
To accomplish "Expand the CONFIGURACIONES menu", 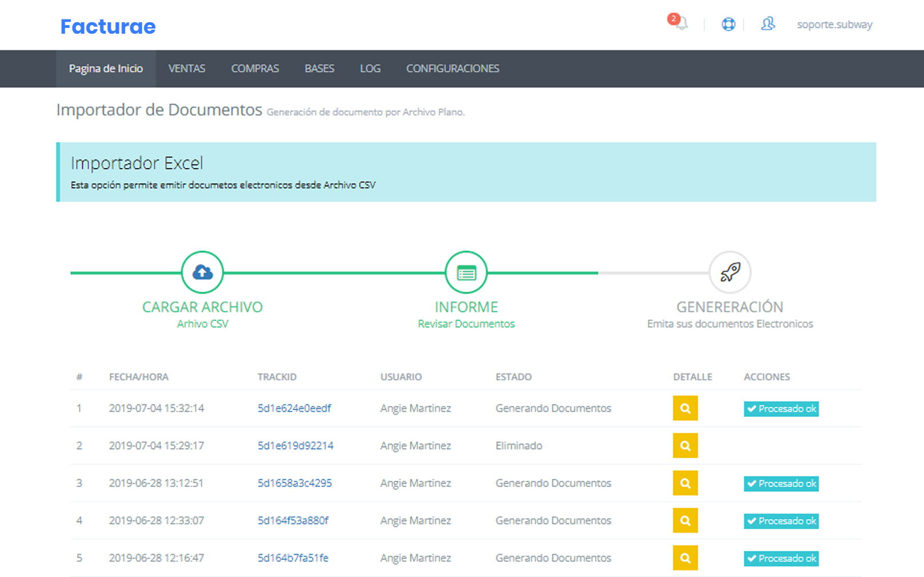I will (x=452, y=69).
